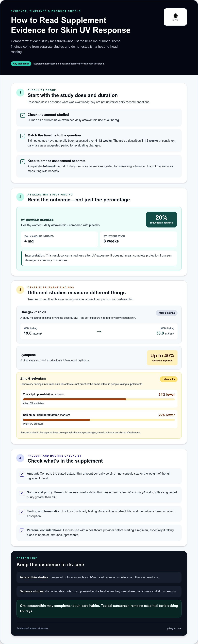Click the 'Interpretation' note about redness

[x=99, y=258]
